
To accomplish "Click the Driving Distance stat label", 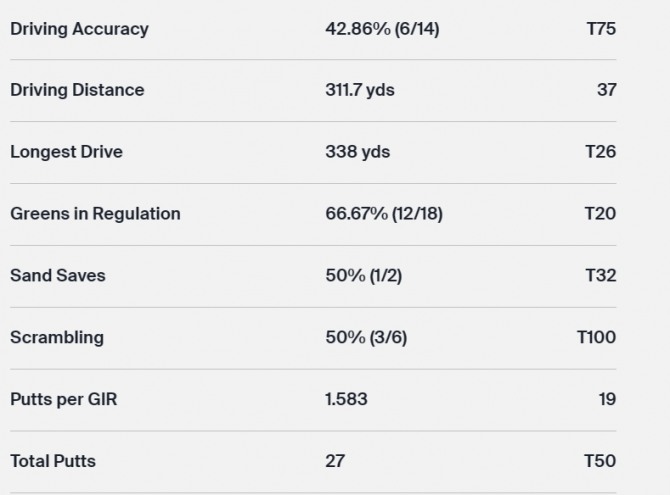I will [x=77, y=90].
